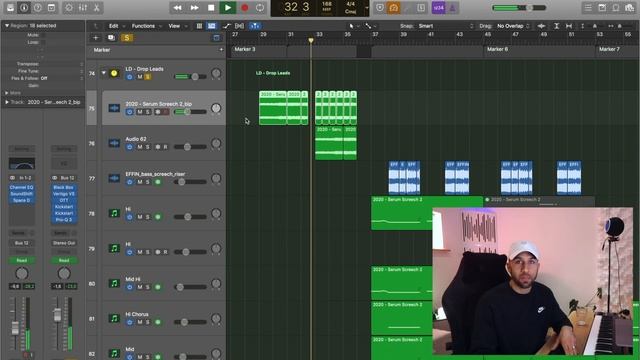
Task: Click the Mid Hi track instrument icon
Action: point(114,283)
